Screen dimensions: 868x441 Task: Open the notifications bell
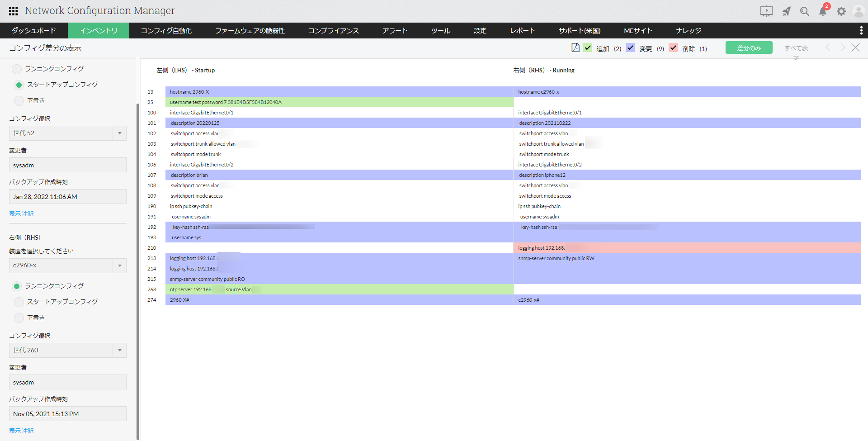pos(823,11)
